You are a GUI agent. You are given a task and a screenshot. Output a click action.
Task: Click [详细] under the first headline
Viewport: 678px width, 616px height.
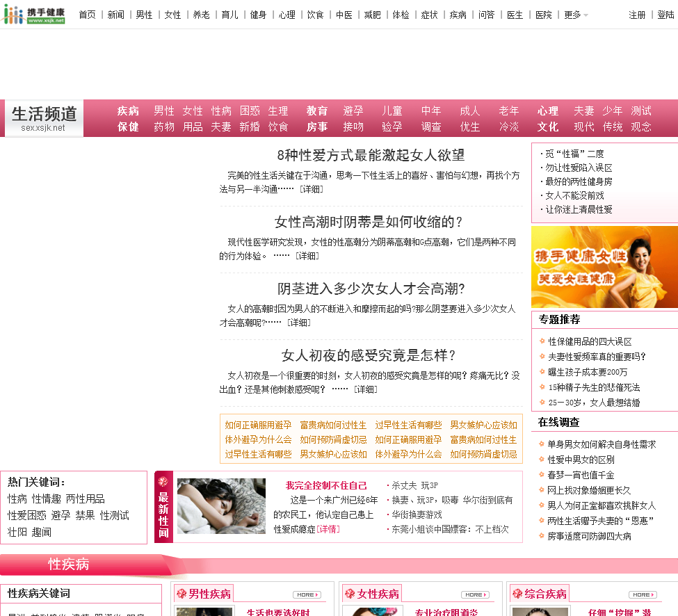click(312, 189)
